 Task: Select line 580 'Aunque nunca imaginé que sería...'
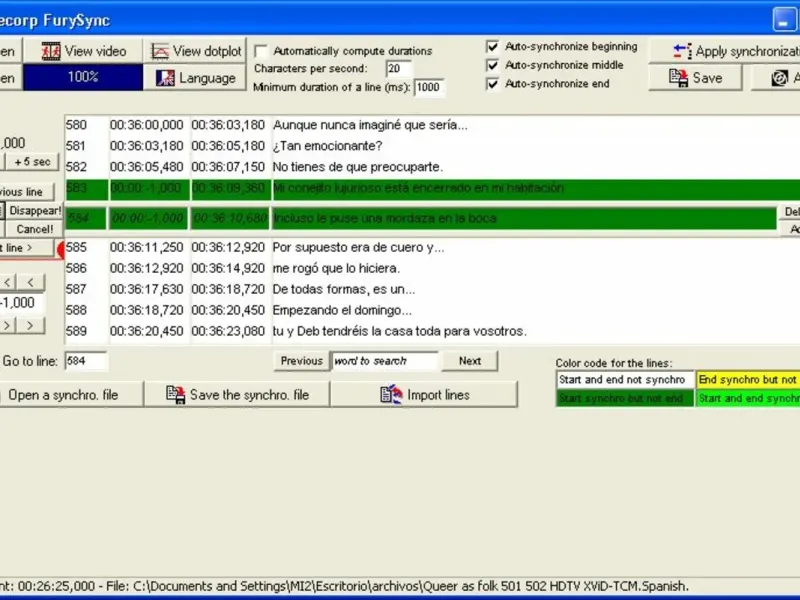tap(433, 125)
